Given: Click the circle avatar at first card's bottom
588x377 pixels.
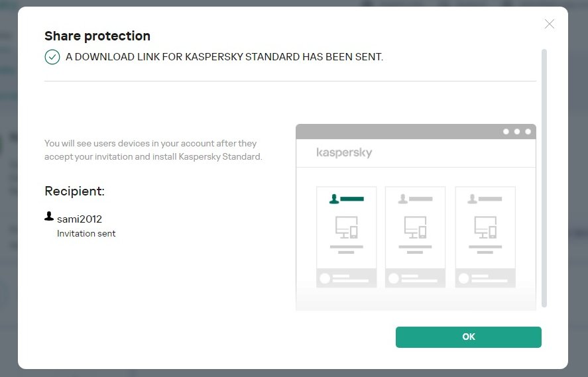Looking at the screenshot, I should click(325, 278).
